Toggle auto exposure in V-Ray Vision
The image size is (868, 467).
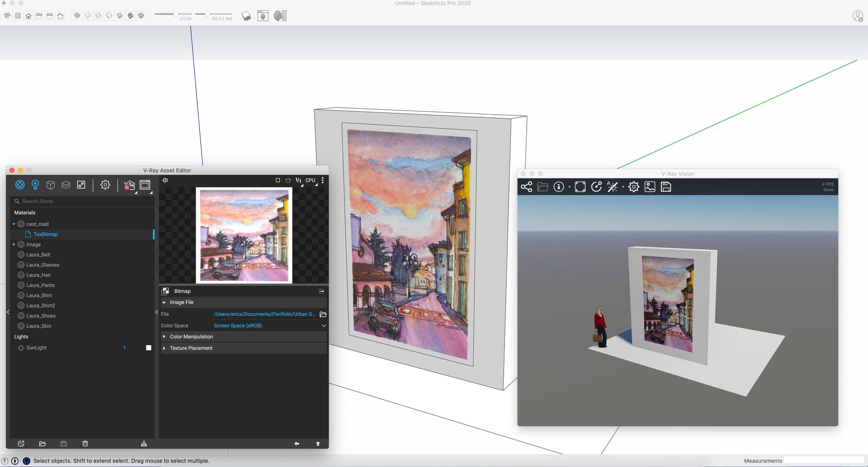613,187
